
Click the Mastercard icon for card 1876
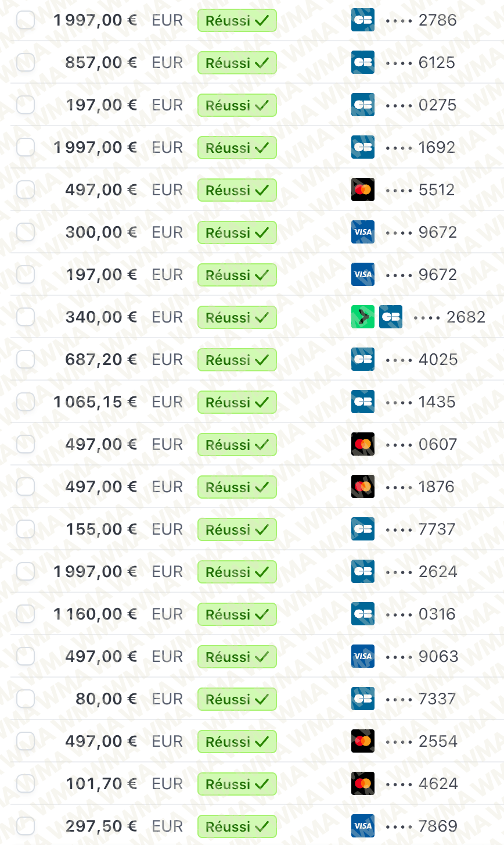tap(363, 487)
